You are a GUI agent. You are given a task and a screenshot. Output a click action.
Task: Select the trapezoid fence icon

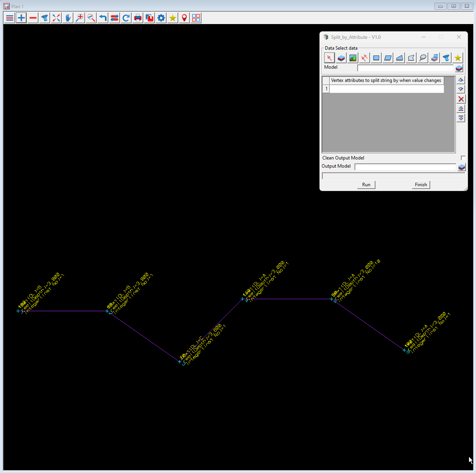coord(399,58)
